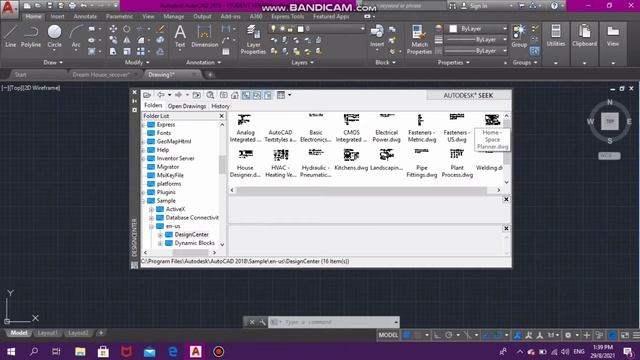Close the Folder List pane
Screen dimensions: 640x360
tap(222, 116)
